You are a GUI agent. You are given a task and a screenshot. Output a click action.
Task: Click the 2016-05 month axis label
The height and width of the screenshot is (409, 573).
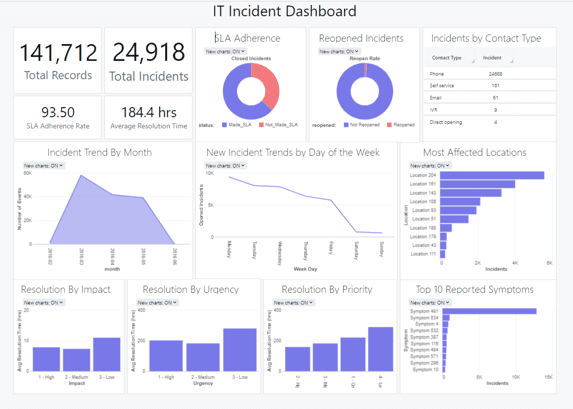(143, 256)
